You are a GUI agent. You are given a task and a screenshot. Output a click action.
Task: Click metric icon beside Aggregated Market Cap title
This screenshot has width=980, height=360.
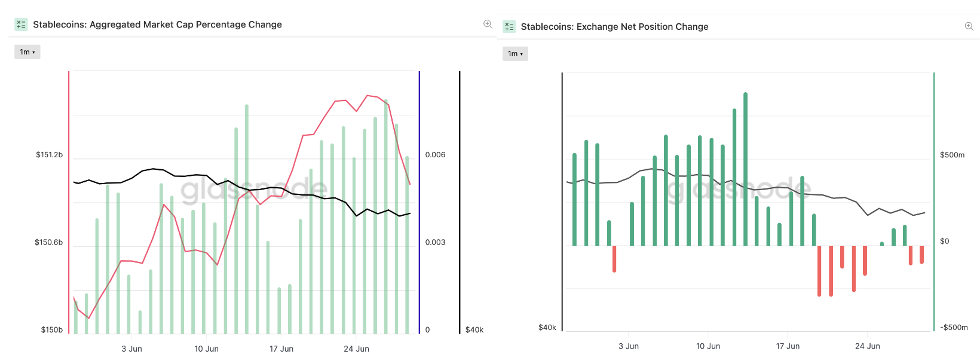(x=21, y=25)
